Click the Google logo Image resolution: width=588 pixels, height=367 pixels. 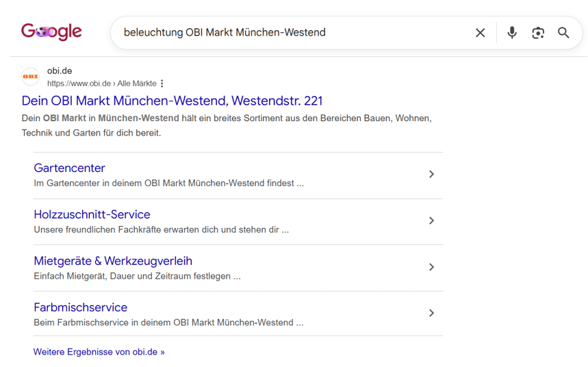tap(51, 32)
